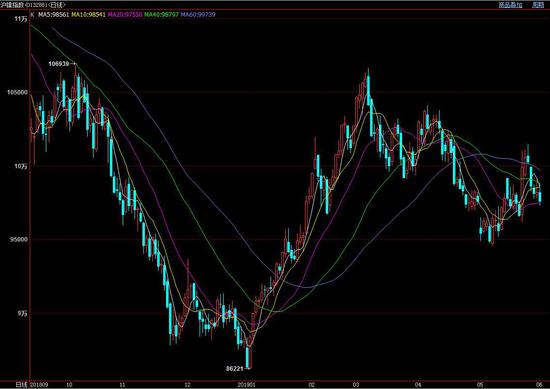Viewport: 550px width, 389px height.
Task: Click the 106939 high price annotation
Action: tap(59, 64)
